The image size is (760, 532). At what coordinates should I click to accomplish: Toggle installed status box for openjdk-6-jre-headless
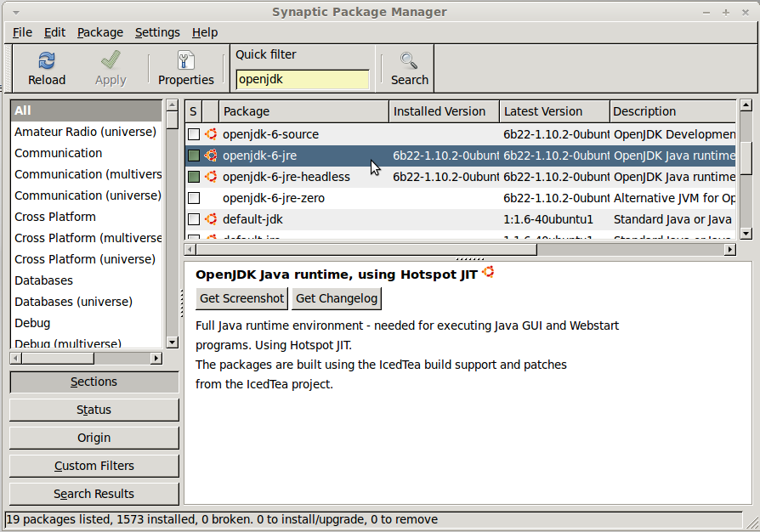point(194,177)
